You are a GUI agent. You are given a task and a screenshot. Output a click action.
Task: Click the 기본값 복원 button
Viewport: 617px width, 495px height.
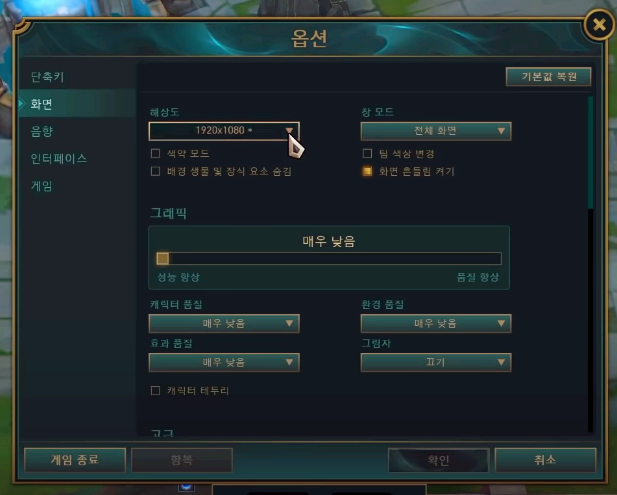coord(549,76)
